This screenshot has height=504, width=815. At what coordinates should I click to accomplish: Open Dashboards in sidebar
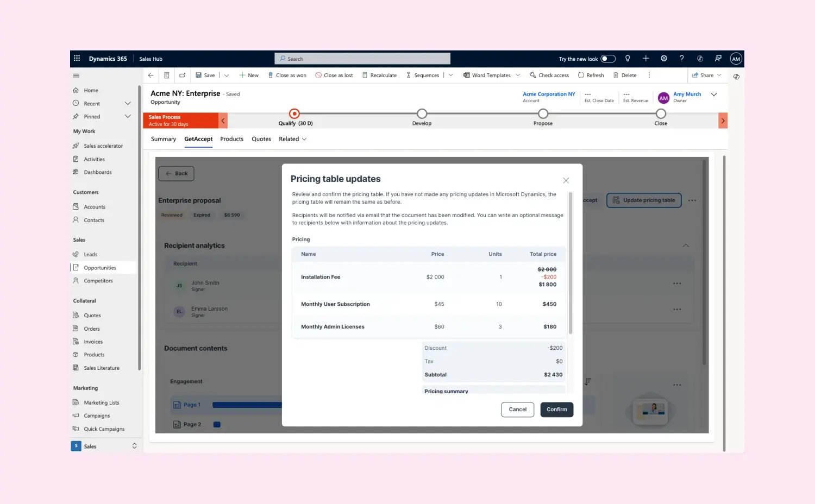tap(97, 172)
